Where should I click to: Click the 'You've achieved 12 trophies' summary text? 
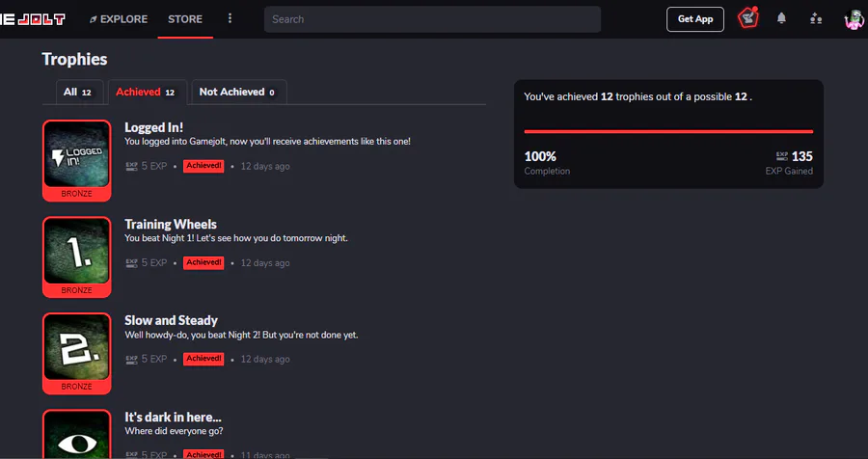(x=637, y=96)
